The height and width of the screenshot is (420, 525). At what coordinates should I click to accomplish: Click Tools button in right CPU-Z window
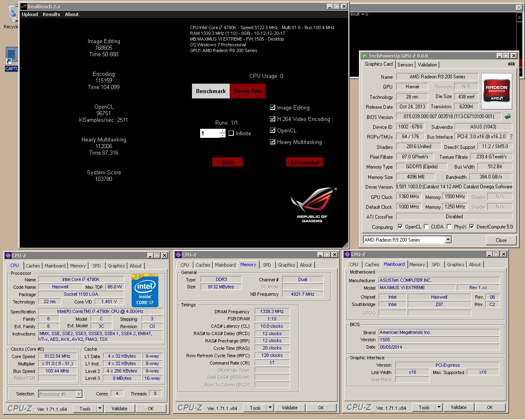click(424, 407)
